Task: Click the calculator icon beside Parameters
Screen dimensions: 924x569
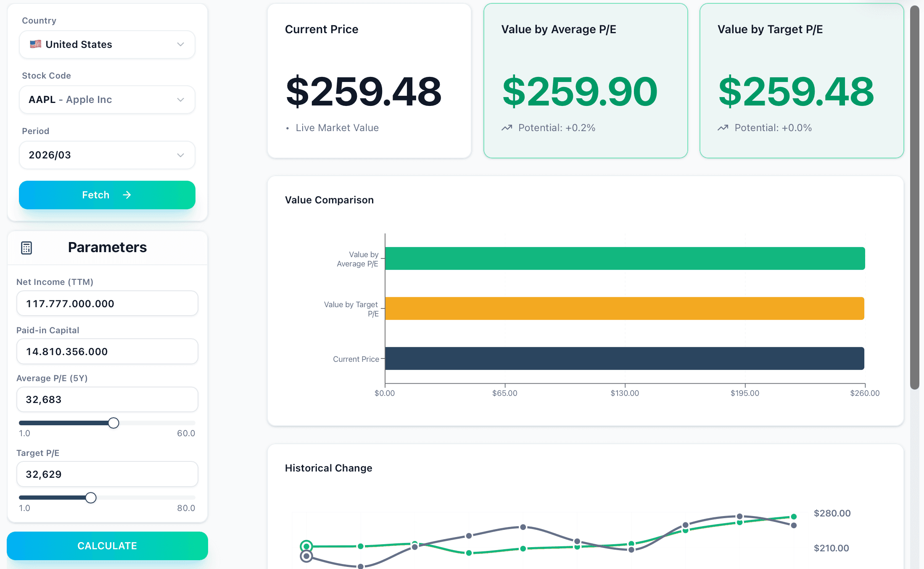Action: 26,248
